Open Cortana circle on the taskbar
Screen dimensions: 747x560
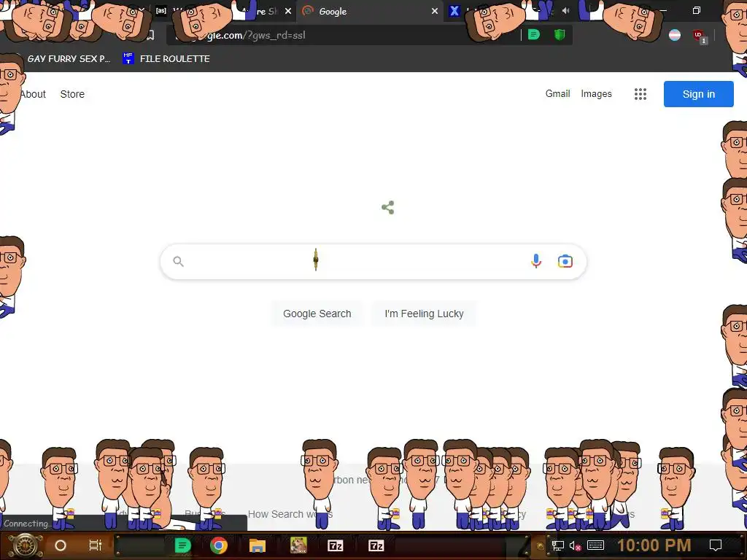click(x=61, y=545)
